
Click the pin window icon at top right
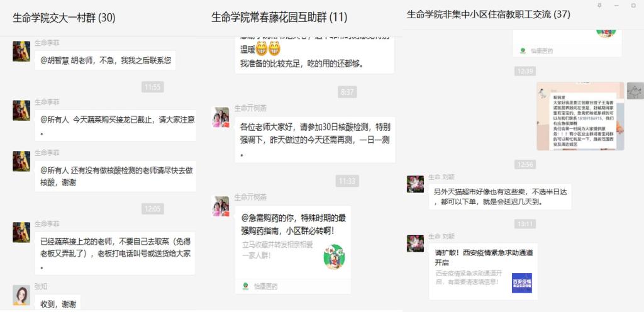[599, 5]
